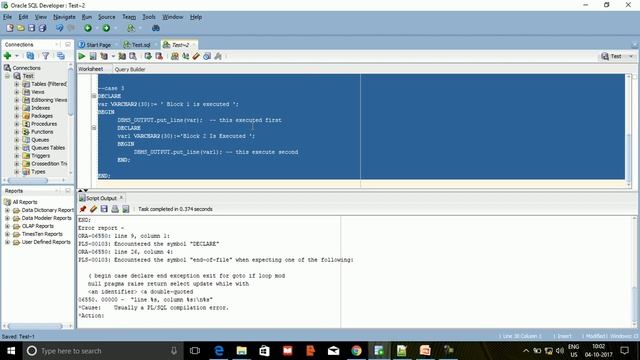
Task: Open the File menu
Action: click(x=7, y=17)
